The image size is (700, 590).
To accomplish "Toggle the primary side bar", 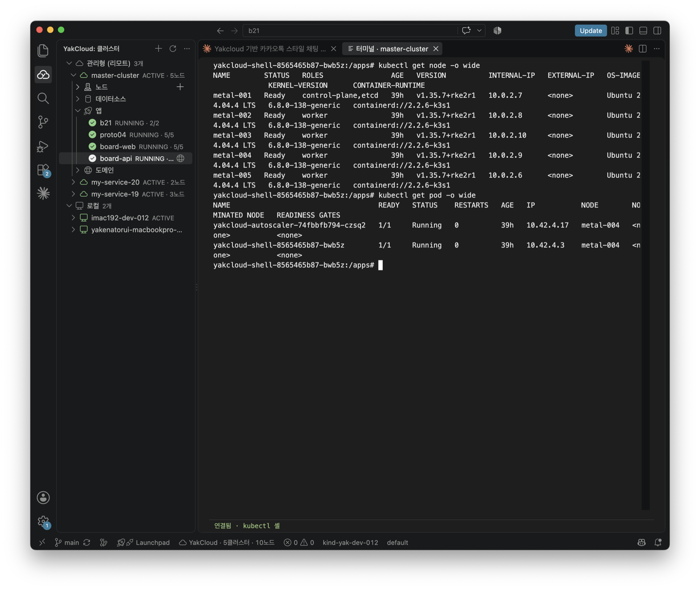I will point(629,30).
